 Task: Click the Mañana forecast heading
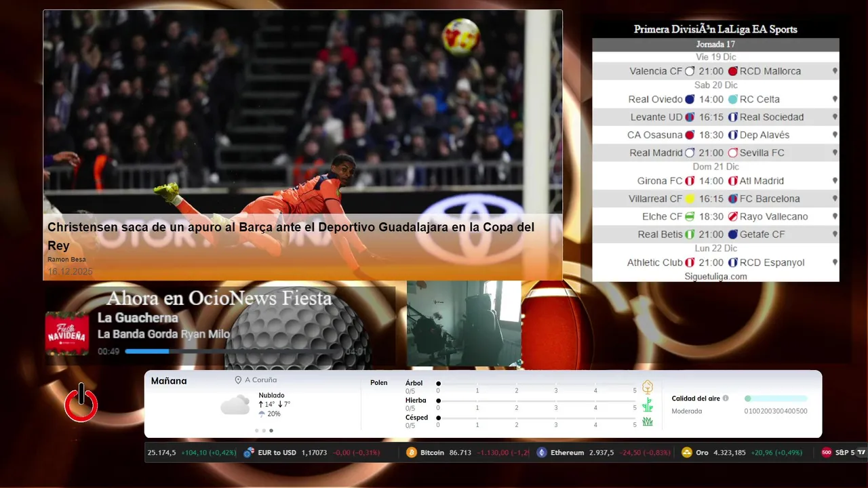coord(169,381)
